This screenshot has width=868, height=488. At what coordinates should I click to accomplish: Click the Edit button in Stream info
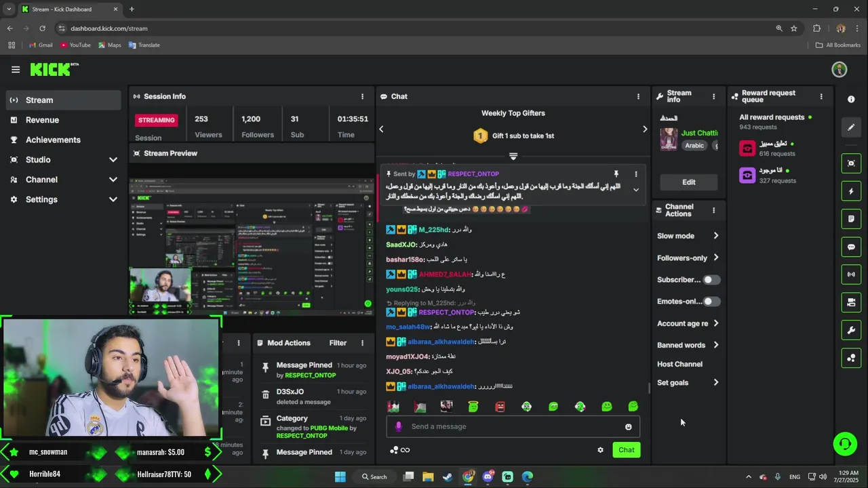[x=688, y=182]
